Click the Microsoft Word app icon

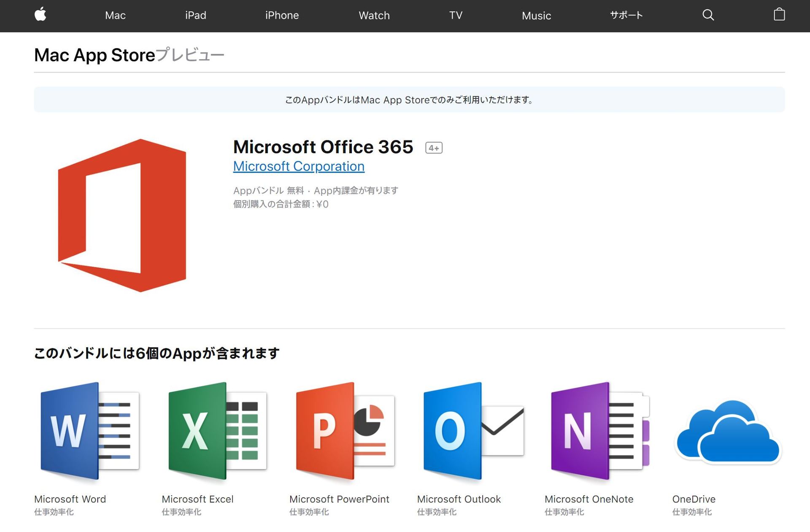pyautogui.click(x=89, y=431)
